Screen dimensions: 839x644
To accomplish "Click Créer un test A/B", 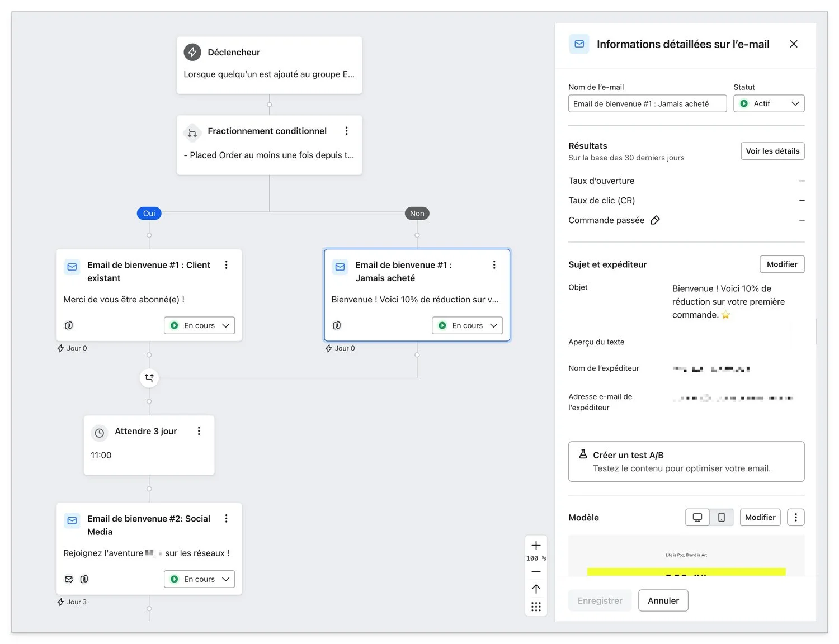I will click(x=686, y=462).
